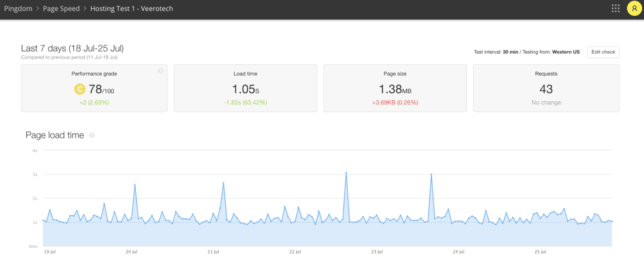
Task: Click the Edit check button
Action: (603, 52)
